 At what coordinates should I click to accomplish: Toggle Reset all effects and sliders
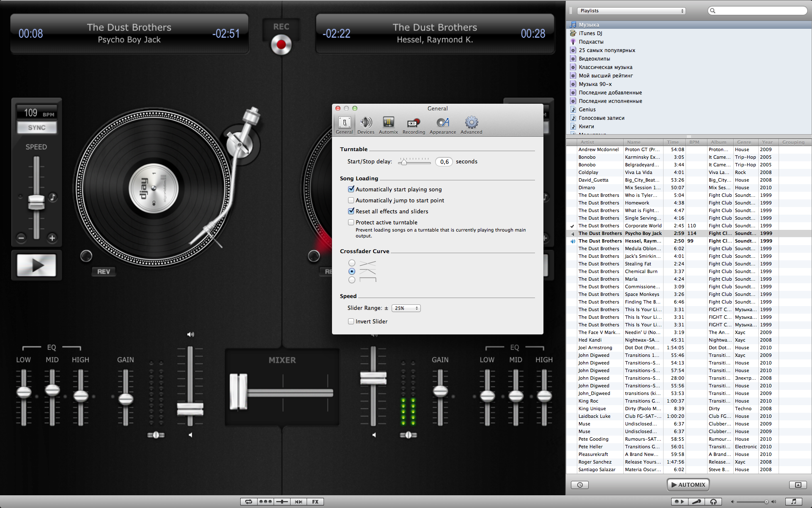[x=351, y=211]
